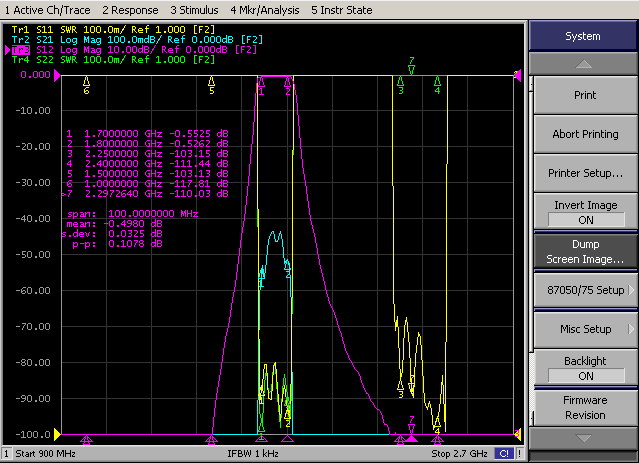
Task: Click the Firmware Revision softkey
Action: point(585,407)
